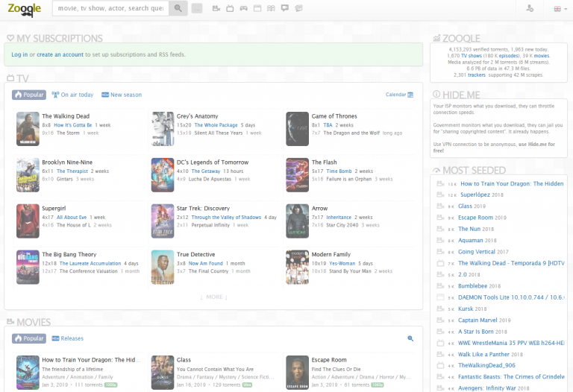The width and height of the screenshot is (573, 392).
Task: Open the Games controller icon in header
Action: click(243, 8)
